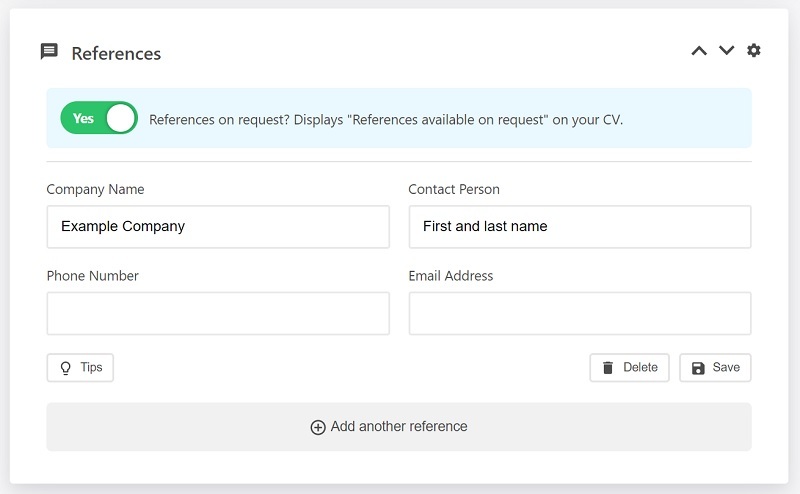Click the Phone Number label

point(92,276)
